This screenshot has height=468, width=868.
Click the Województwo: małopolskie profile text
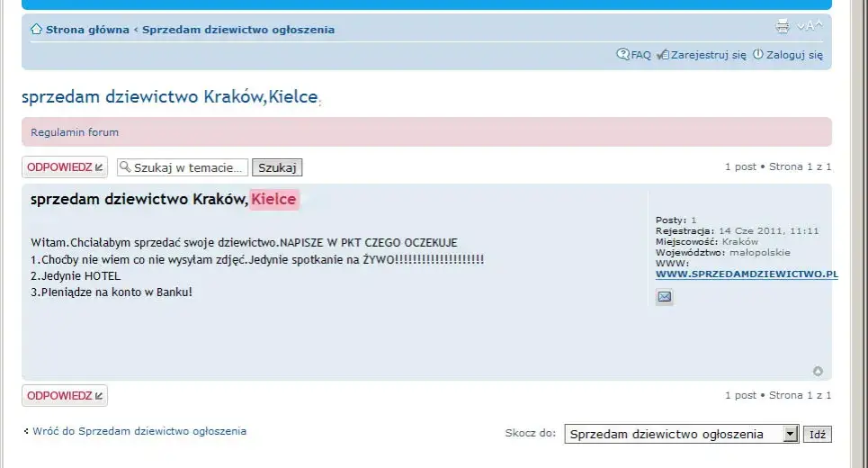coord(723,253)
